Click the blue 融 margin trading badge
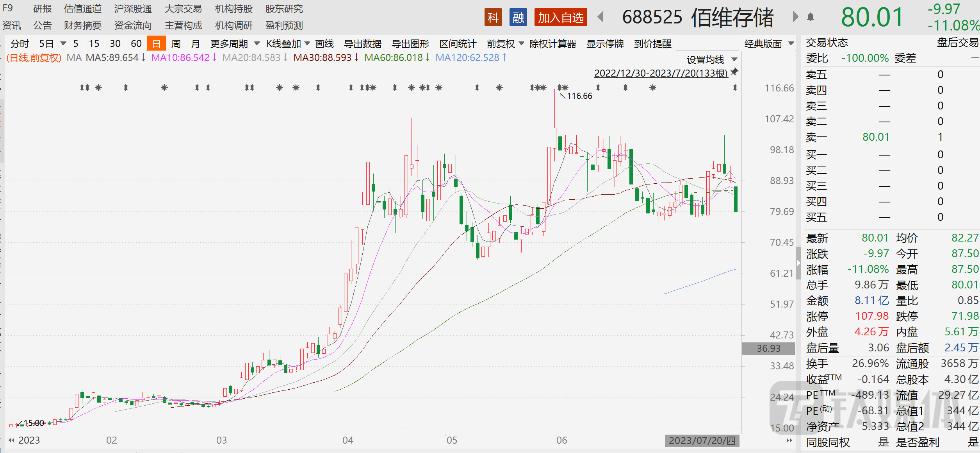The image size is (980, 453). pos(518,18)
